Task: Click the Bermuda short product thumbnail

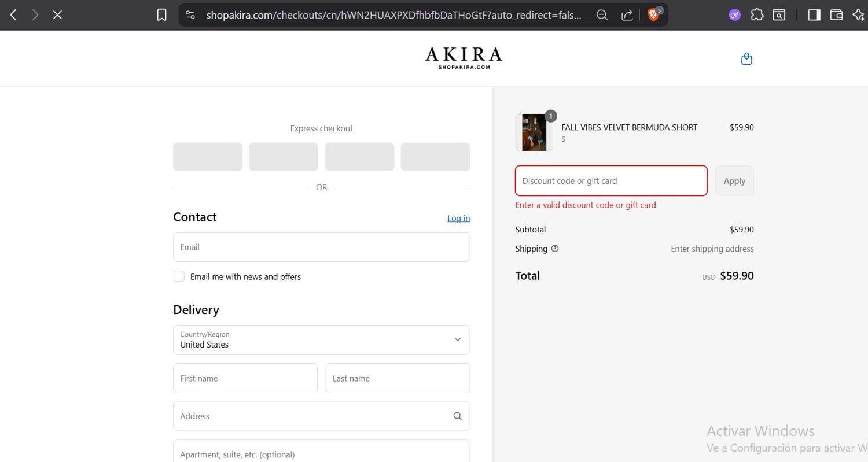Action: pos(534,132)
